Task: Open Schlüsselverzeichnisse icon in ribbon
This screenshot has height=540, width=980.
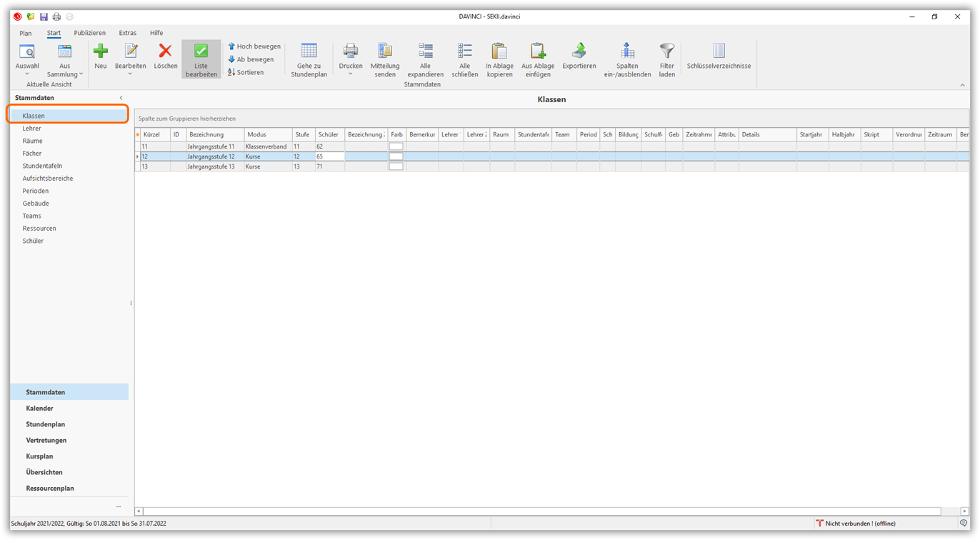Action: point(719,51)
